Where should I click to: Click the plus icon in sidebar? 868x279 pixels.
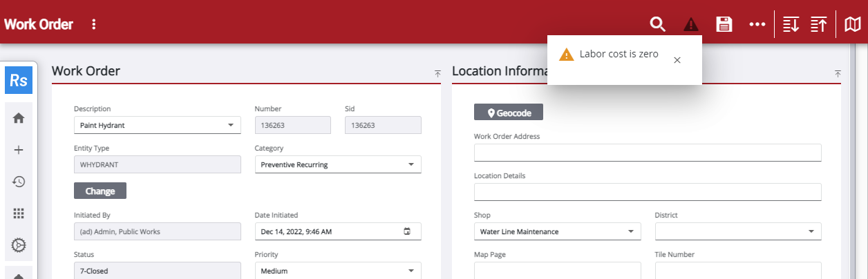tap(19, 150)
